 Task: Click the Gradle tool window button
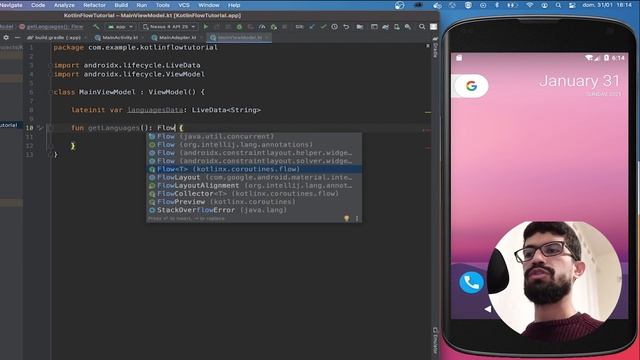[x=435, y=48]
